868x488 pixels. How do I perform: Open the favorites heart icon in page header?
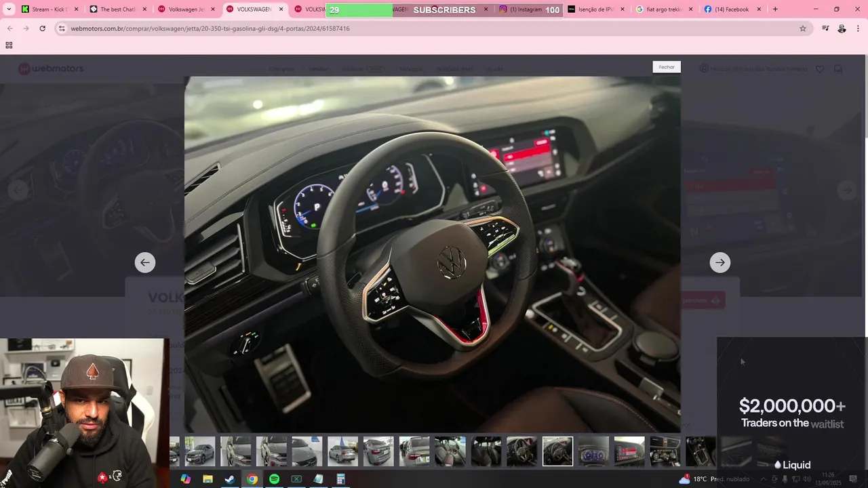point(820,68)
